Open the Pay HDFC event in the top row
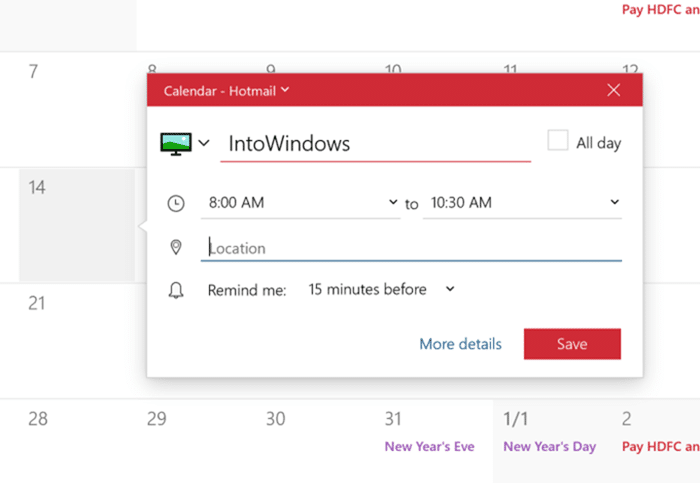Viewport: 700px width, 483px height. pyautogui.click(x=661, y=9)
